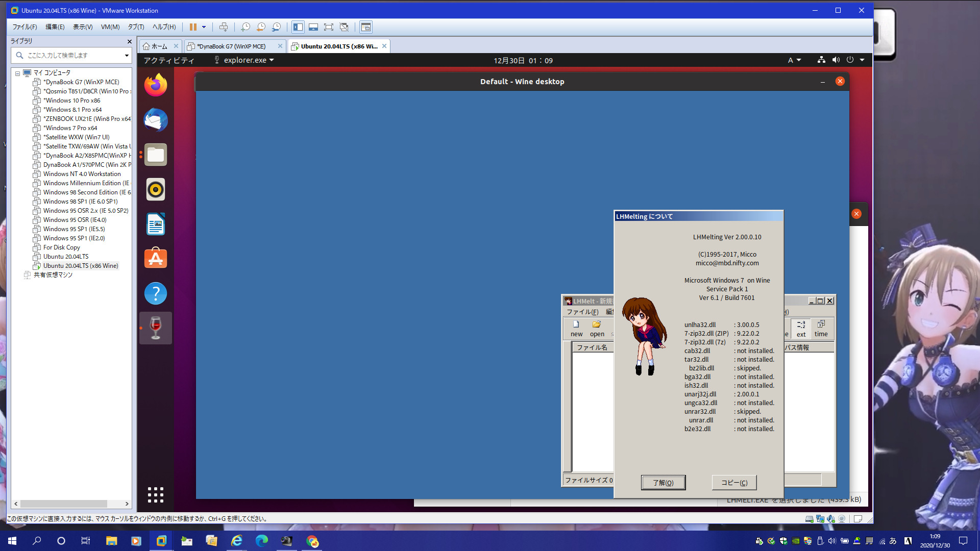Select the sort by ext icon in LHMelt
Screen dimensions: 980x551
[x=801, y=329]
